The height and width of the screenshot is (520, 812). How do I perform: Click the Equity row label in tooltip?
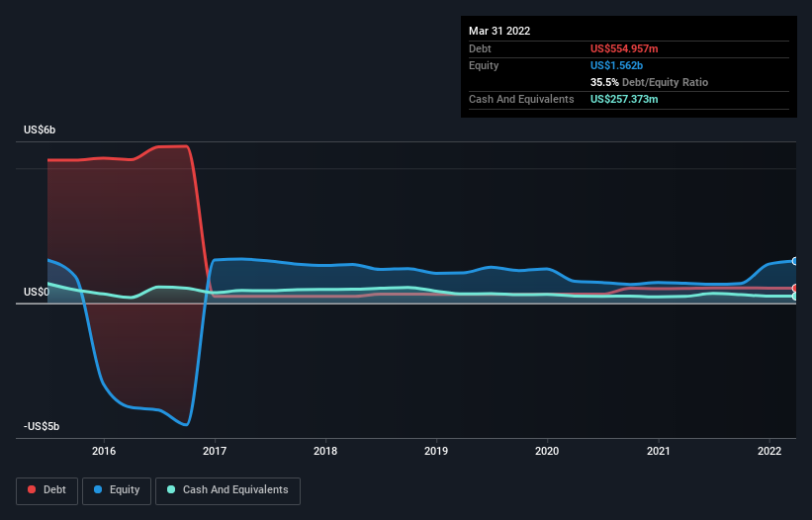pyautogui.click(x=484, y=65)
